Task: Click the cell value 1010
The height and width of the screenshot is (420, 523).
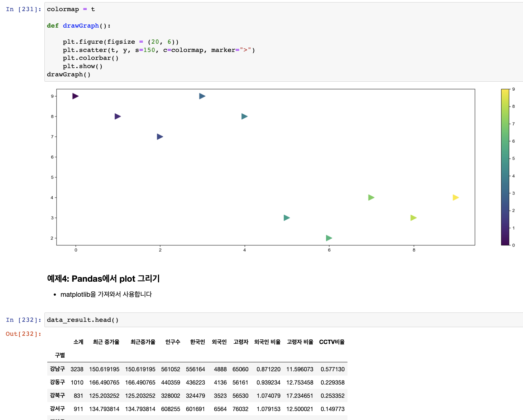Action: (77, 382)
